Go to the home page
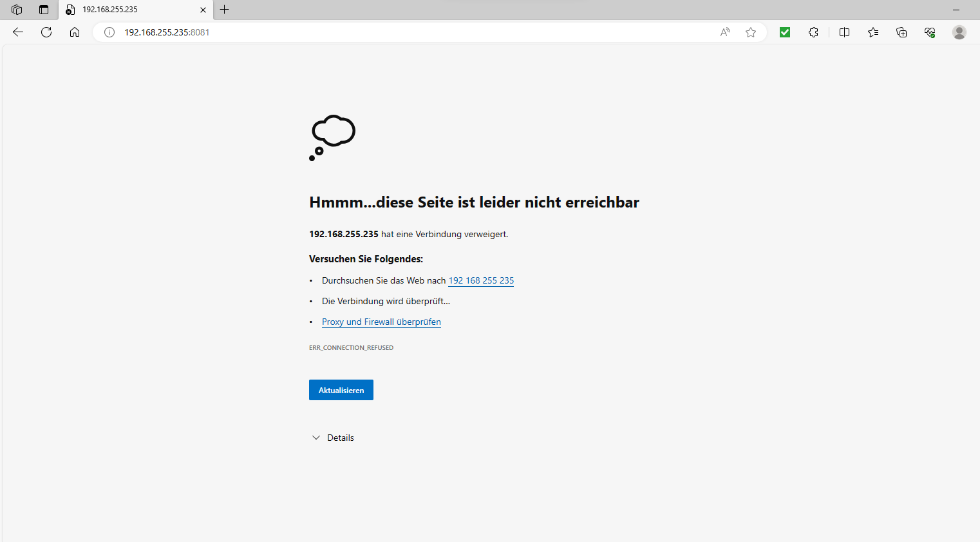The height and width of the screenshot is (542, 980). (x=75, y=32)
